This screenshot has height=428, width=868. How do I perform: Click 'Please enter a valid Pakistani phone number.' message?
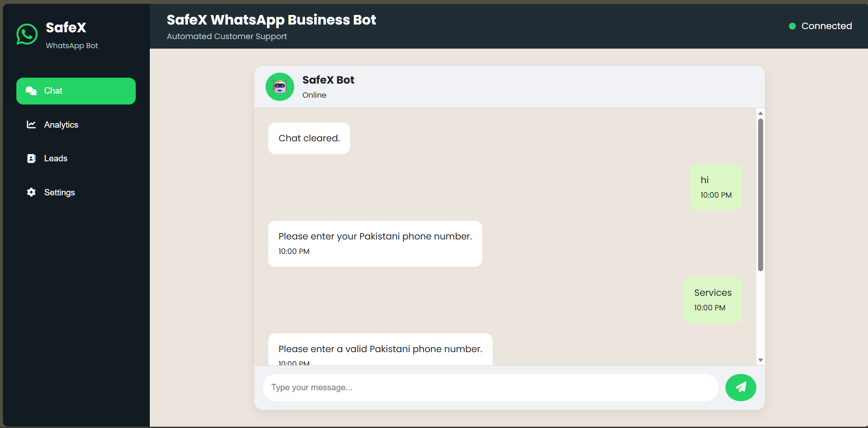click(380, 349)
